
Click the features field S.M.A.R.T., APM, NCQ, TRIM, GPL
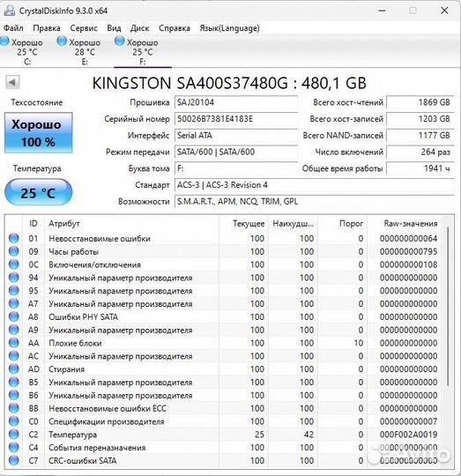(314, 202)
